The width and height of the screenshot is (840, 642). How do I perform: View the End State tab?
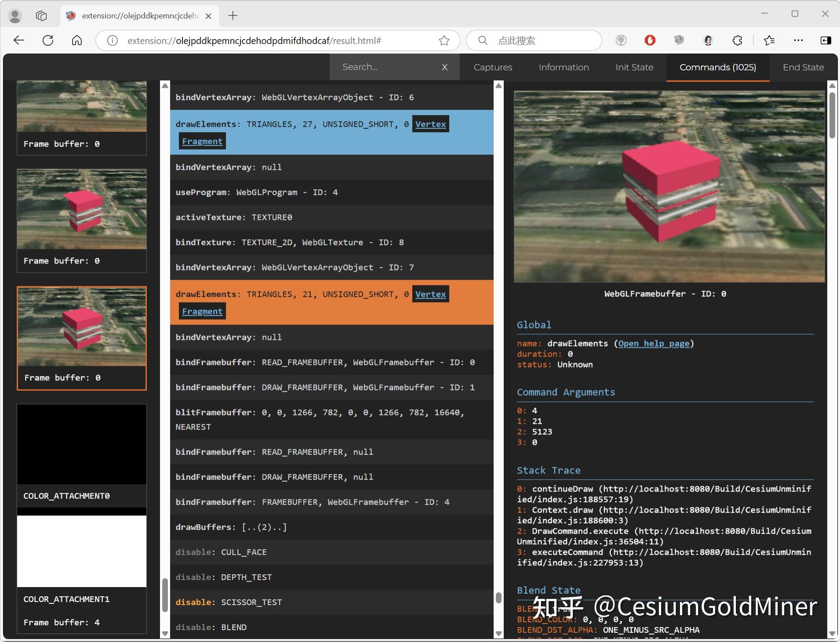[803, 67]
